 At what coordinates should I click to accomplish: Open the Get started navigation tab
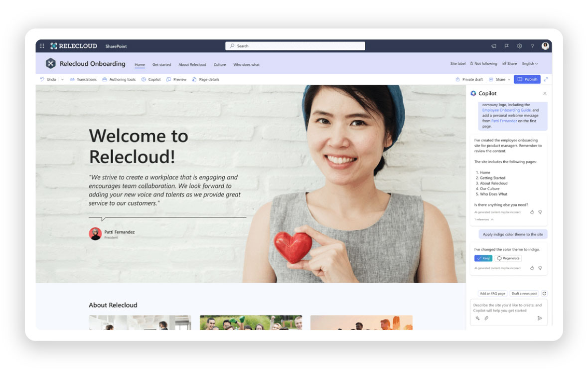(161, 64)
